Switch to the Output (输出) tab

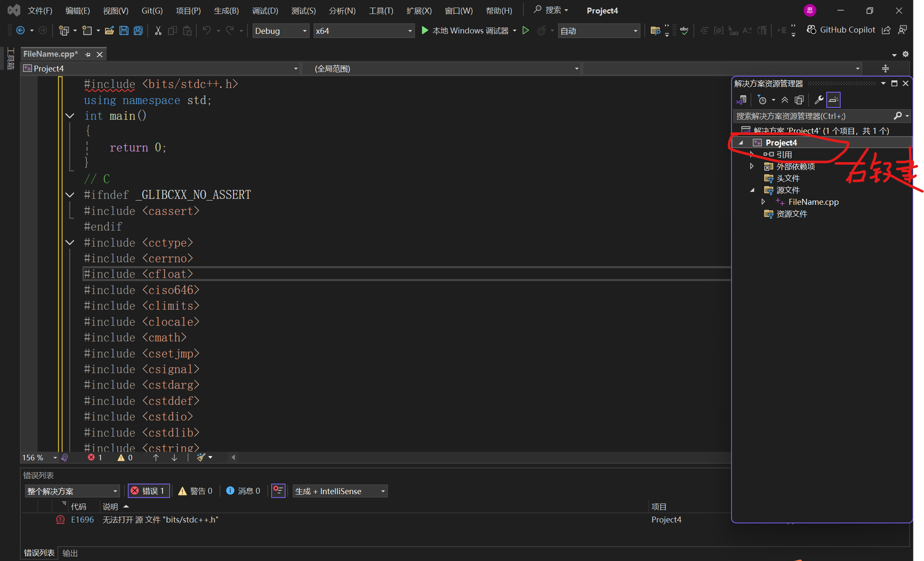(70, 553)
